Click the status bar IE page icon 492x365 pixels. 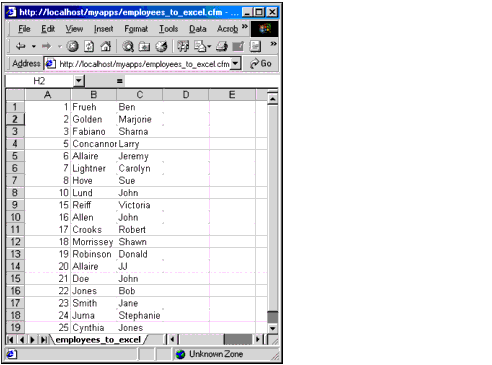[11, 354]
